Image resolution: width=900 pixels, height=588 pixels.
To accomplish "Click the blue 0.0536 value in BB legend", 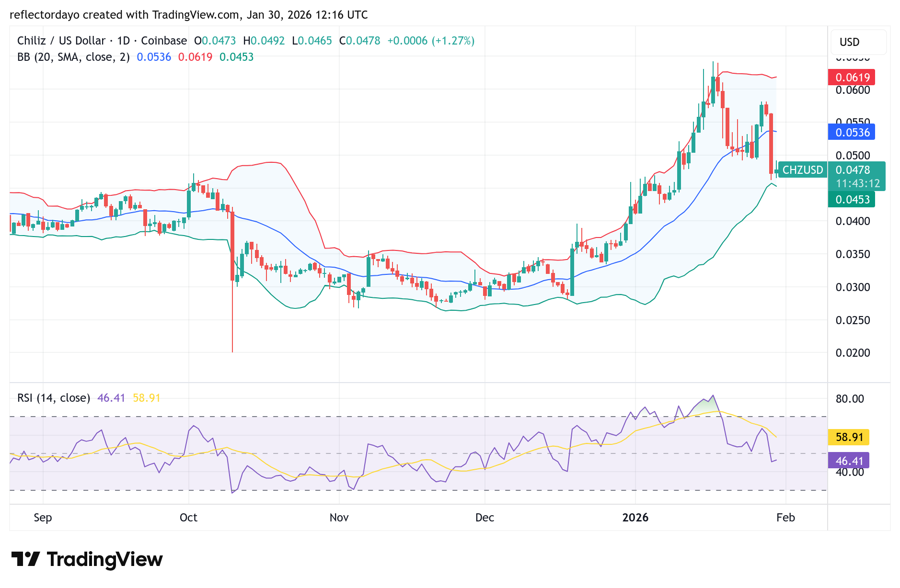I will point(154,57).
